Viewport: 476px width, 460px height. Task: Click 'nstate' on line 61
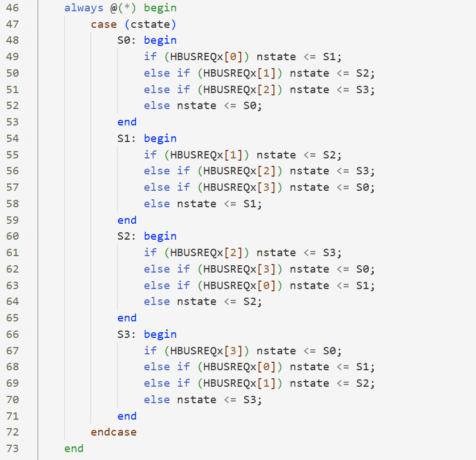(x=276, y=253)
